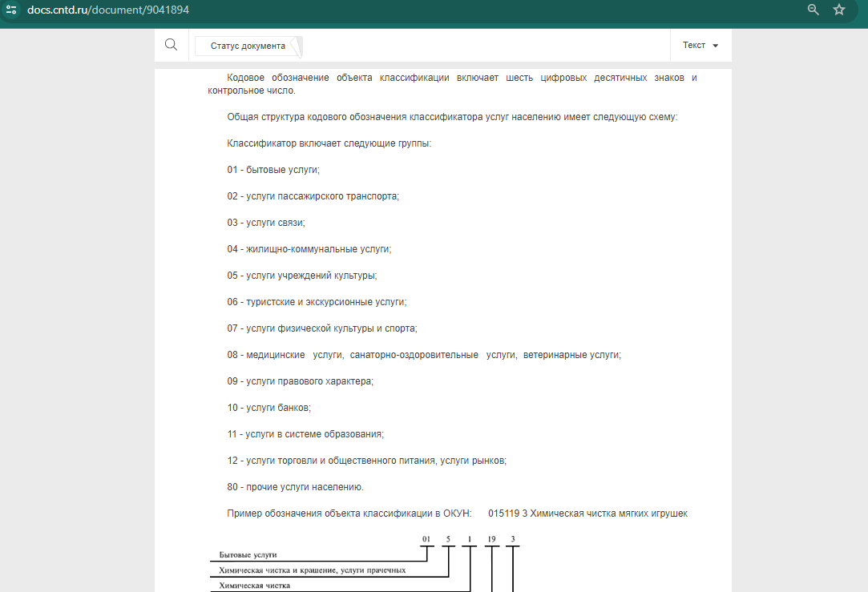
Task: Click the line '01 - бытовые услуги'
Action: click(273, 170)
